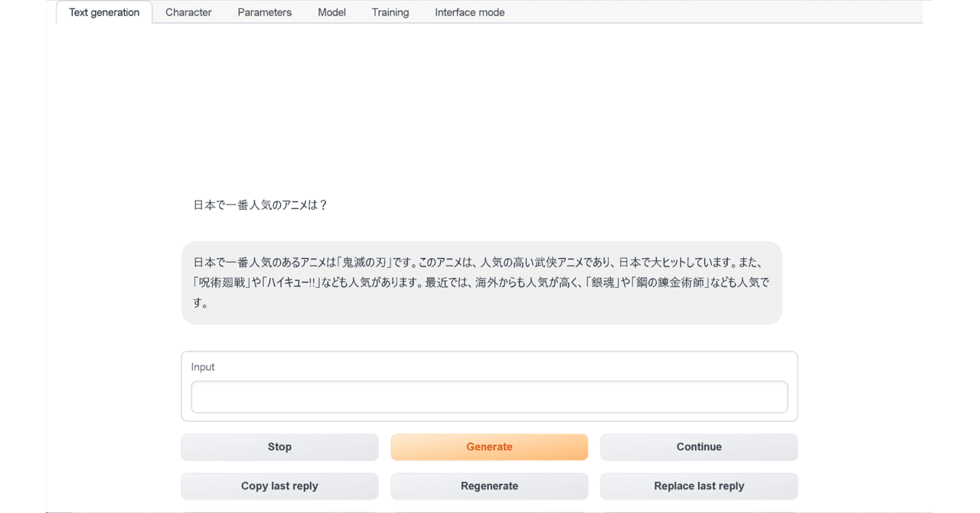Go to the Model tab
Viewport: 980px width, 513px height.
(332, 12)
